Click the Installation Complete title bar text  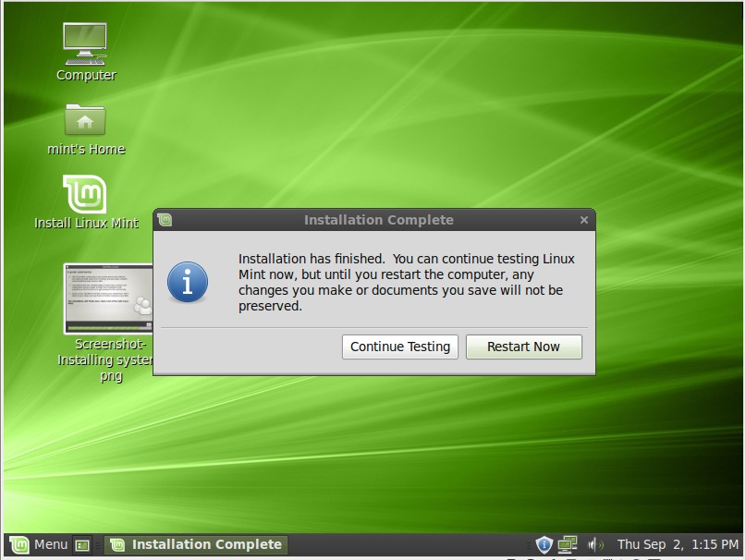tap(379, 220)
